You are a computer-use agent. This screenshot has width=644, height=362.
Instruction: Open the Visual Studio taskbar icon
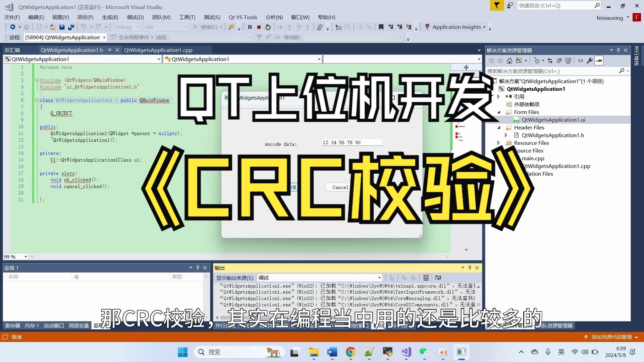pyautogui.click(x=406, y=352)
